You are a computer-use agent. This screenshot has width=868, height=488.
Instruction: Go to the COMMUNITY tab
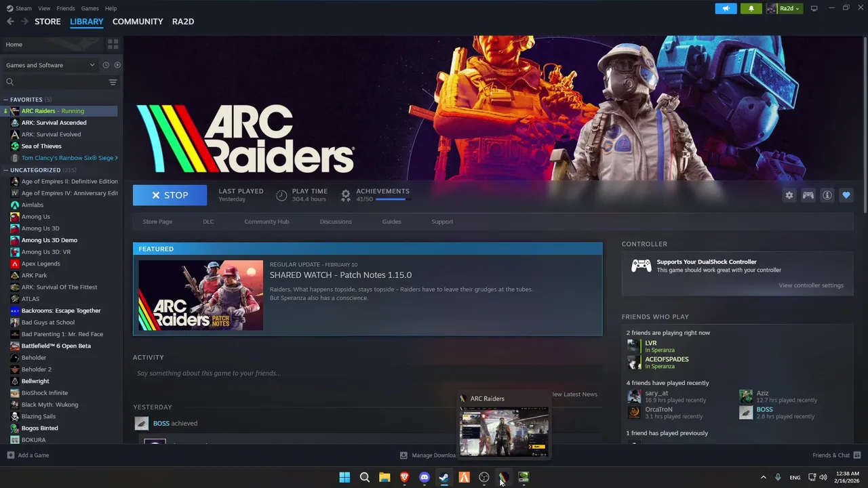pyautogui.click(x=138, y=22)
